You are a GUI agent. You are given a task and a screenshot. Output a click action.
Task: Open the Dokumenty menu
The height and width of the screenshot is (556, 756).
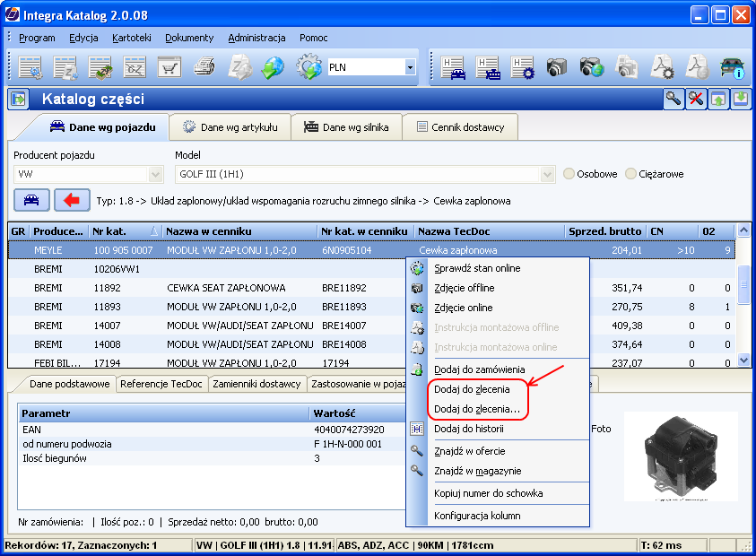(x=189, y=38)
